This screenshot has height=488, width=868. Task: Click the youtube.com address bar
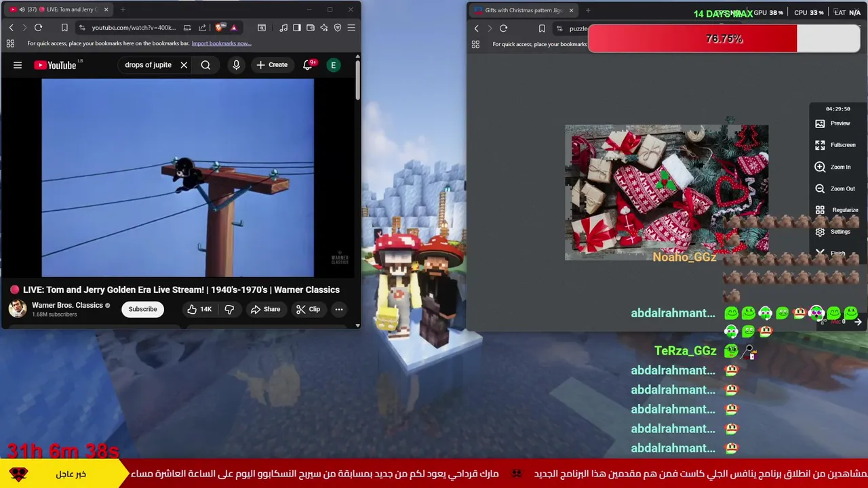(134, 28)
